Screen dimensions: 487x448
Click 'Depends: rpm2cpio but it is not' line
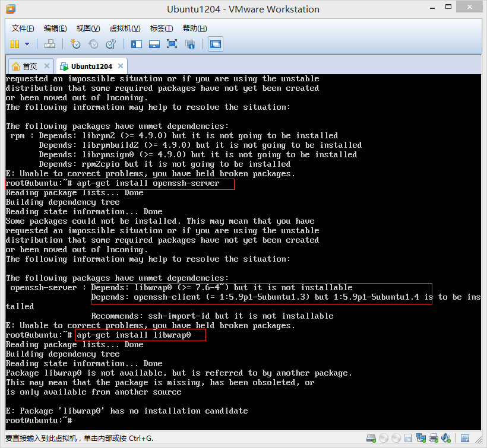coord(165,164)
